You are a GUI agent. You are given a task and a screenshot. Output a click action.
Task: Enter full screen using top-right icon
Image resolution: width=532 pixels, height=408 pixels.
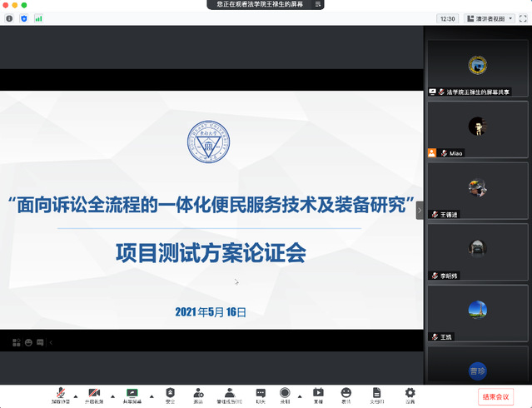pos(521,17)
